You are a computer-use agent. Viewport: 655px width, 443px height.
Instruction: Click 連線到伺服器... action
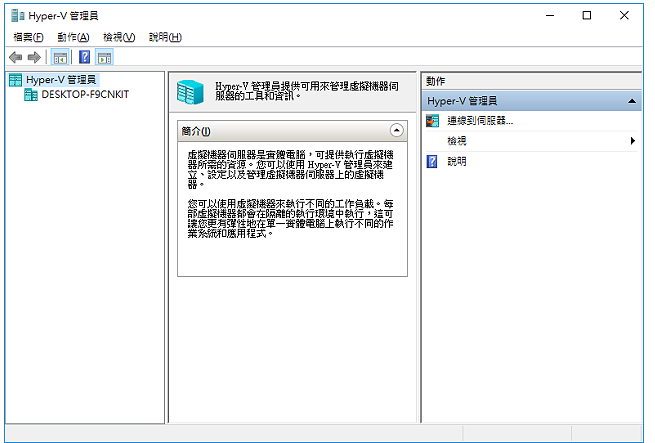(x=480, y=121)
